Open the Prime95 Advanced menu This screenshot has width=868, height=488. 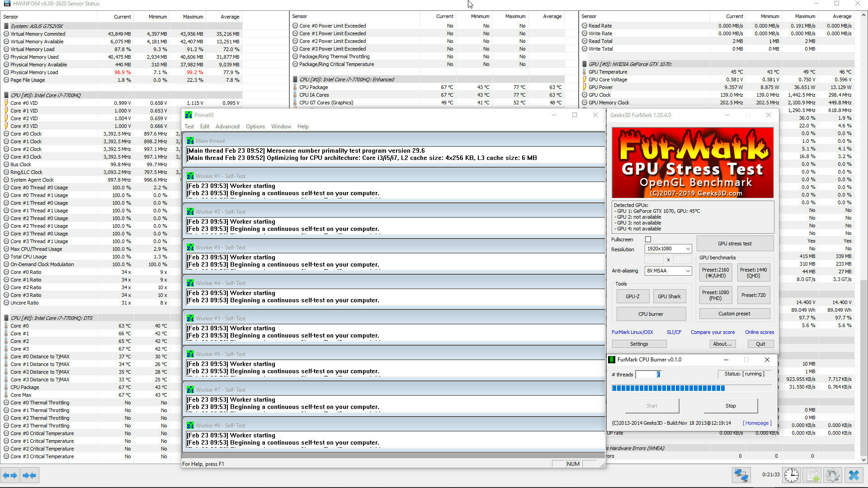coord(227,127)
